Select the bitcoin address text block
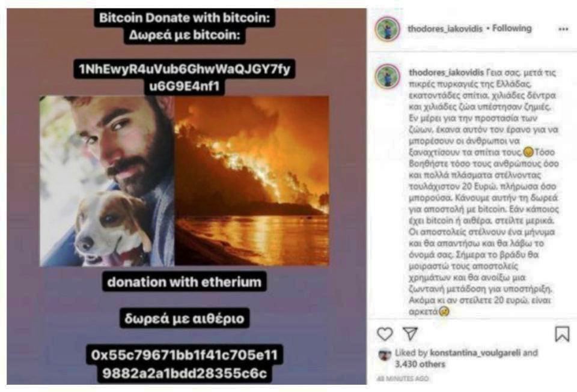Image resolution: width=577 pixels, height=392 pixels. (x=185, y=77)
